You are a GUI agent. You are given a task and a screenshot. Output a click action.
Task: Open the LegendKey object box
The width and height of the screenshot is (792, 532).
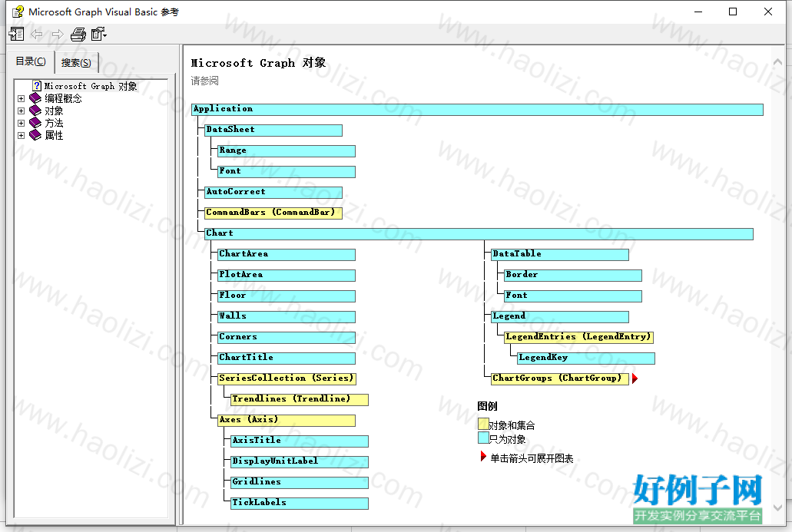(586, 358)
